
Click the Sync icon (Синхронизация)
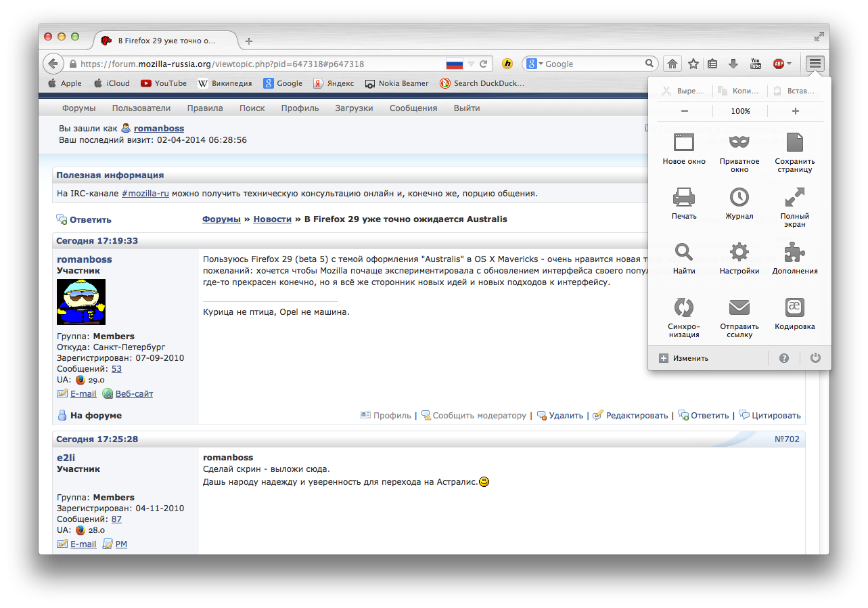[684, 307]
